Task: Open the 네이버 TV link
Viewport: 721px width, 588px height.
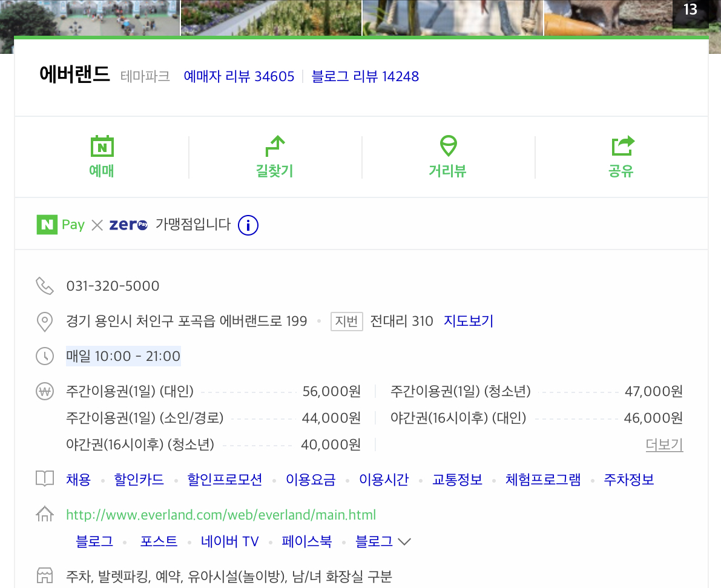Action: 229,541
